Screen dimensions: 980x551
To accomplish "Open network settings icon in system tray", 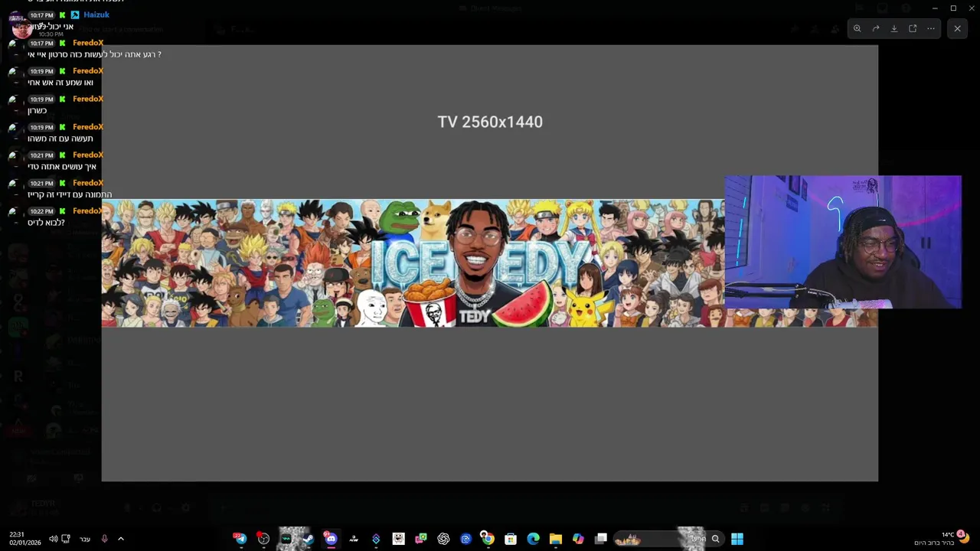I will pyautogui.click(x=66, y=539).
